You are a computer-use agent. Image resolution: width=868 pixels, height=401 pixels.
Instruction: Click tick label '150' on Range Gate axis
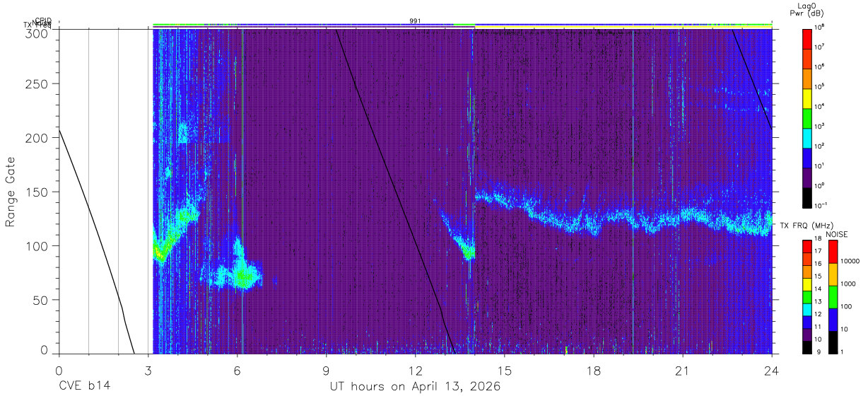(38, 192)
